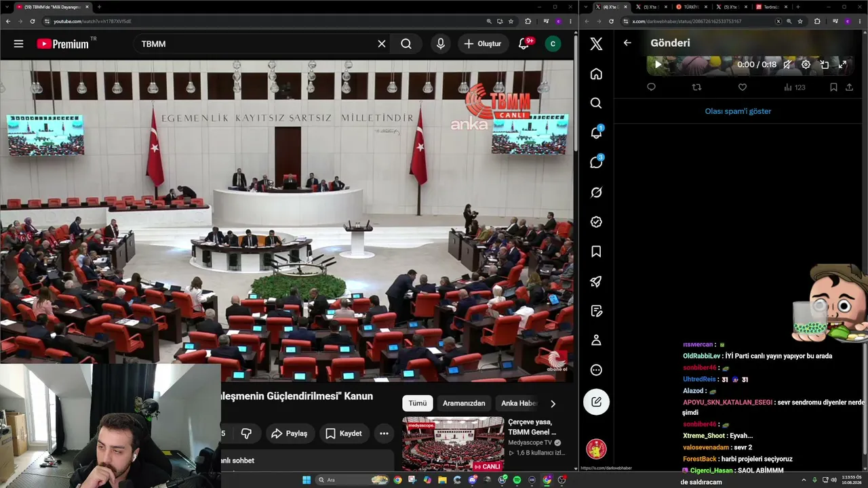Go to X home via house icon
This screenshot has height=488, width=868.
(596, 74)
